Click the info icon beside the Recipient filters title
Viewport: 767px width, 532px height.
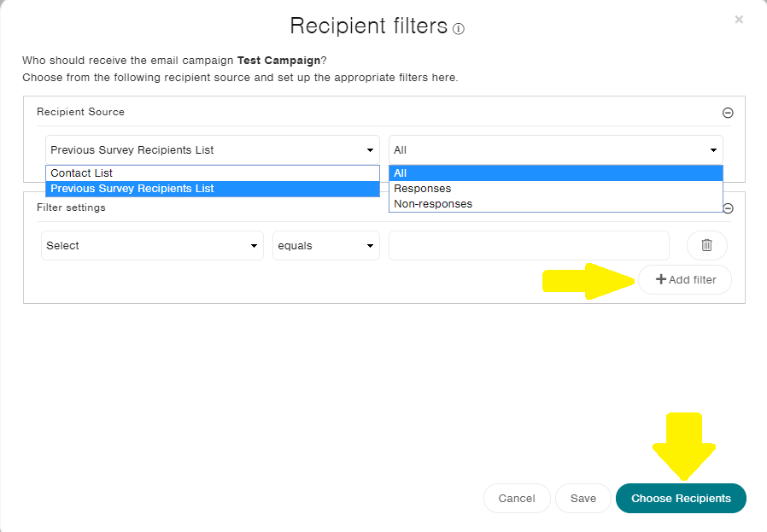[x=459, y=28]
